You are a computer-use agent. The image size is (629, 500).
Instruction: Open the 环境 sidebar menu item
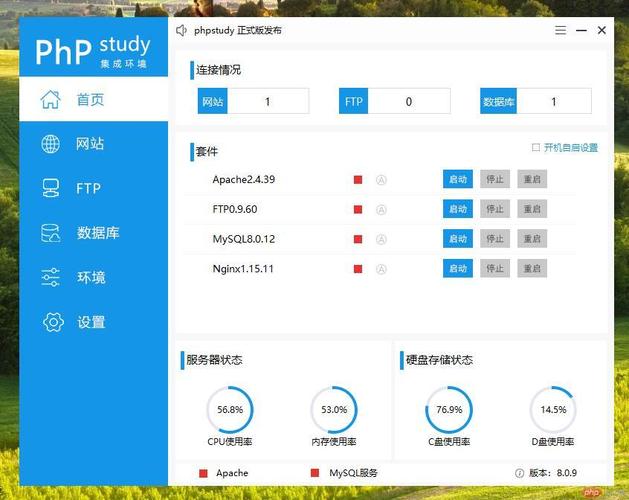(93, 277)
